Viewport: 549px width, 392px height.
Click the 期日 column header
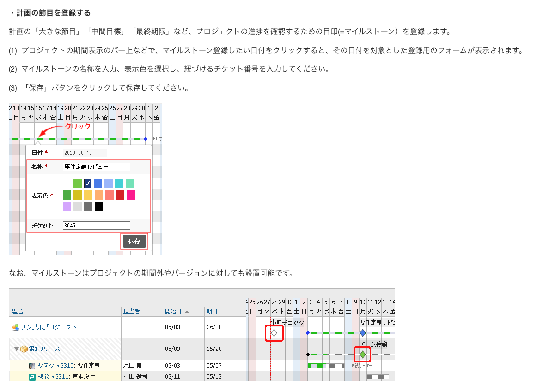click(212, 312)
